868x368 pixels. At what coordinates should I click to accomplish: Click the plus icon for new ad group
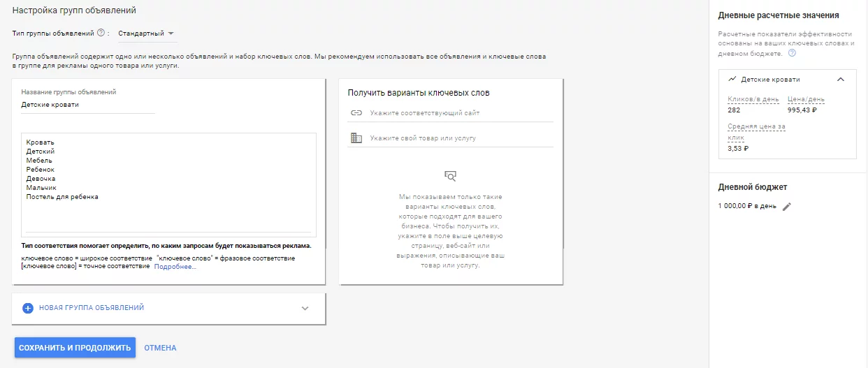[28, 308]
